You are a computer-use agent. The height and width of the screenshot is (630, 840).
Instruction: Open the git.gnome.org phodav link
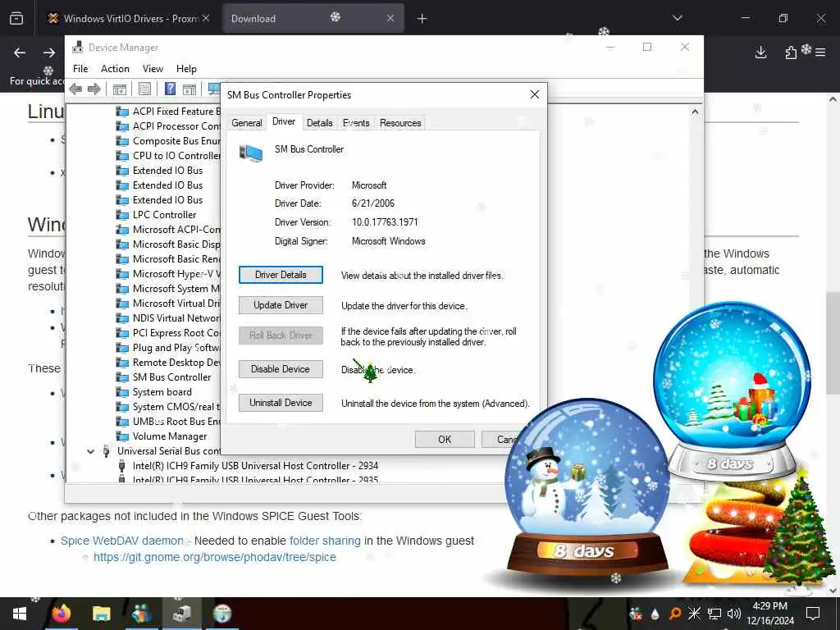(x=215, y=557)
